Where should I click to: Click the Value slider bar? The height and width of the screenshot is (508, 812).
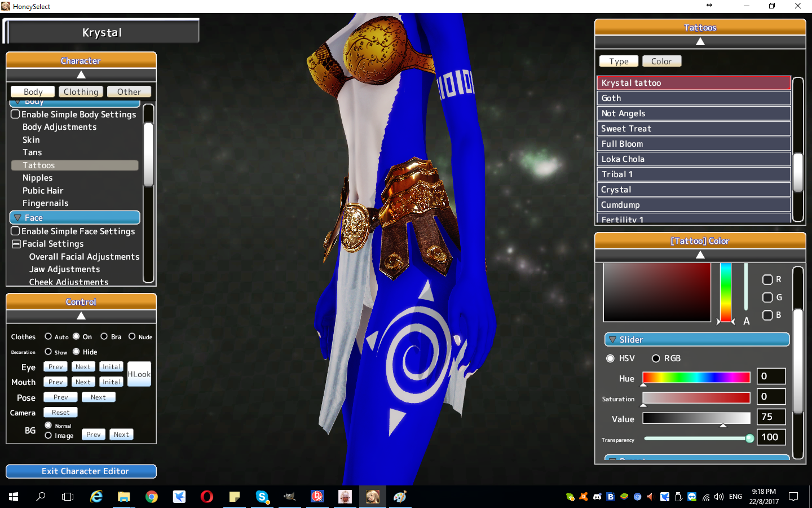[x=696, y=418]
